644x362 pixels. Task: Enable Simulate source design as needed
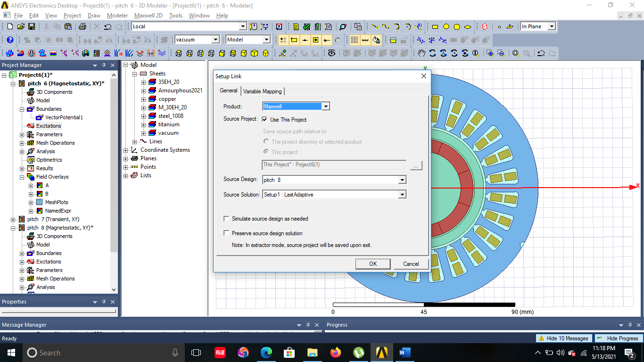(226, 219)
